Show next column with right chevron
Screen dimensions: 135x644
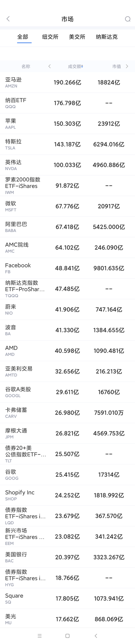(x=127, y=66)
